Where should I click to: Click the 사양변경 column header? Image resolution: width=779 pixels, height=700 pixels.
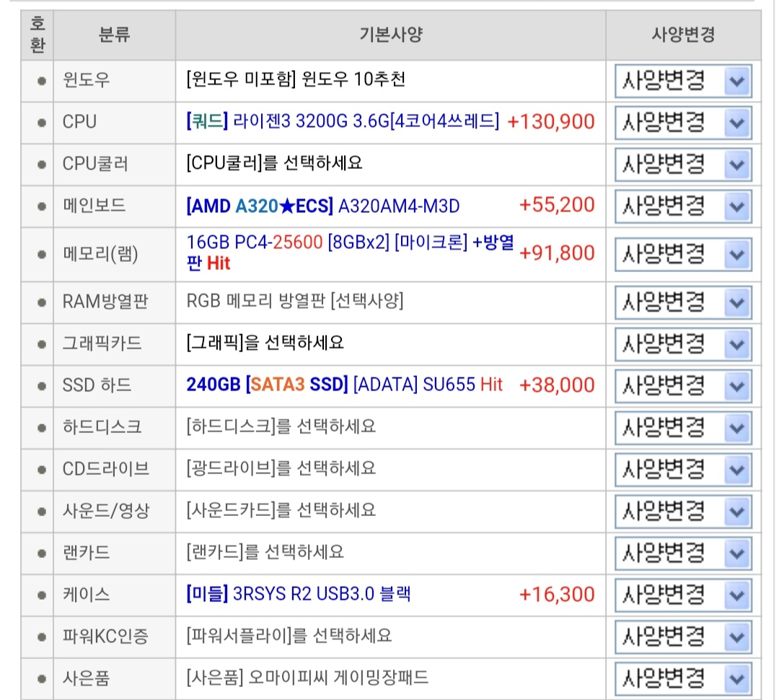(683, 35)
